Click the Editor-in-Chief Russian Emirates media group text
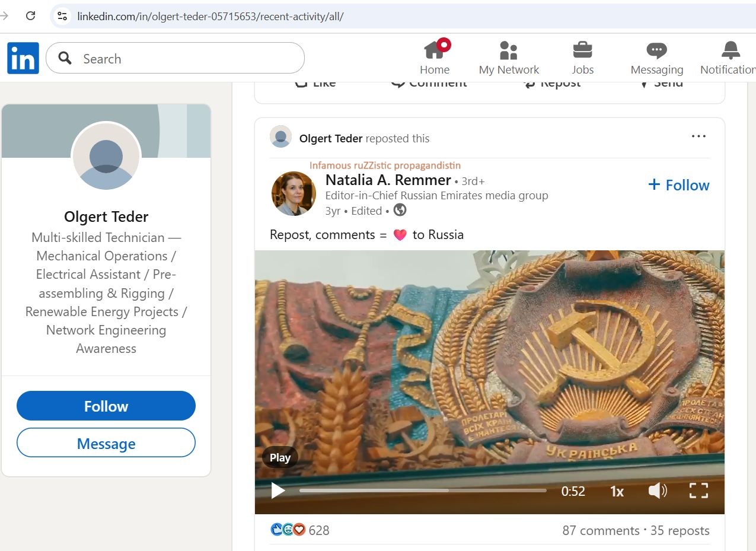The height and width of the screenshot is (551, 756). 436,195
